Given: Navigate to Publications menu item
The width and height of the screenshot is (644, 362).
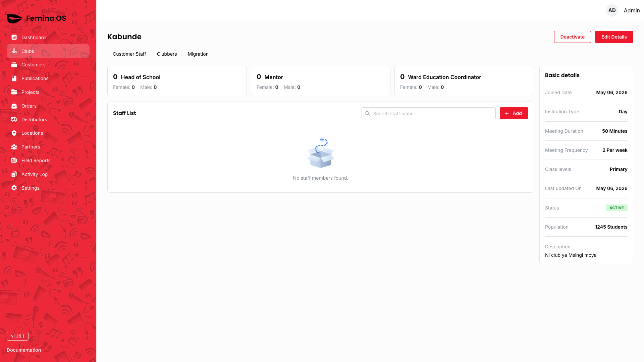Looking at the screenshot, I should click(48, 78).
